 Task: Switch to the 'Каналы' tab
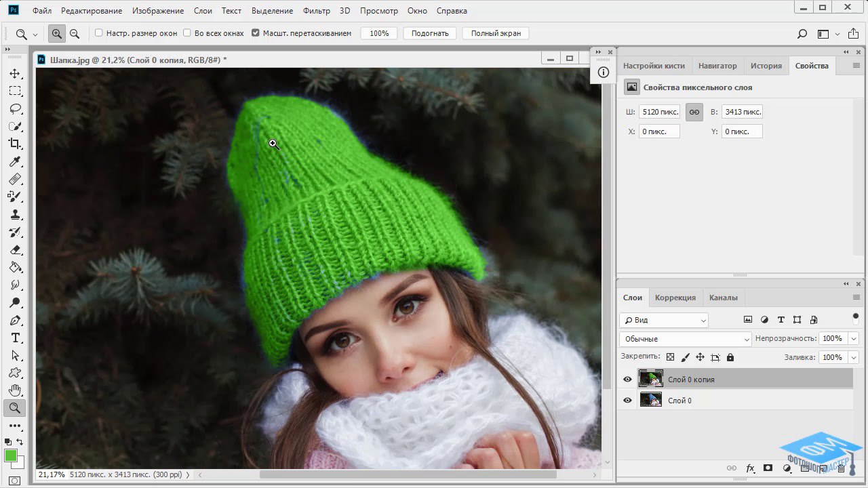(723, 298)
